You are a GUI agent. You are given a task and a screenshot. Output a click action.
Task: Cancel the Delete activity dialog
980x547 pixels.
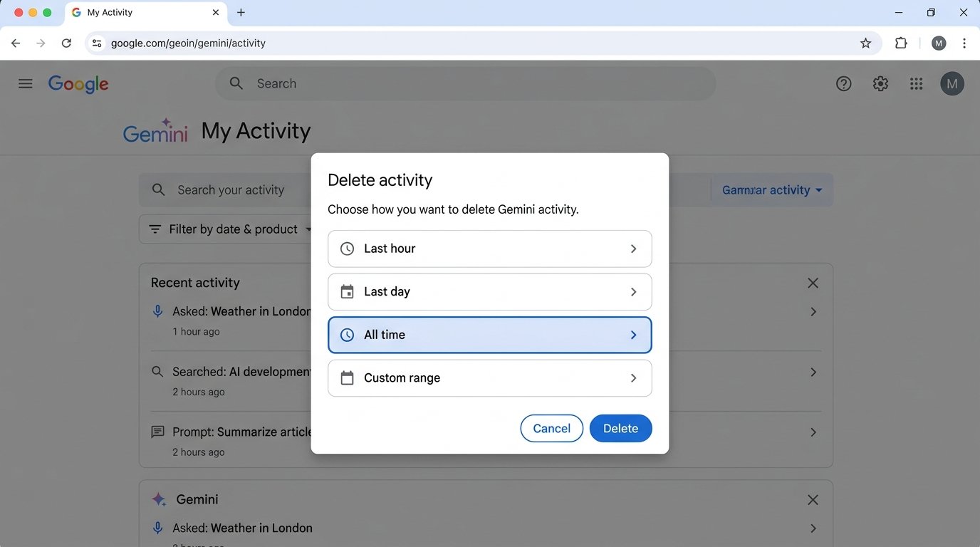(x=552, y=428)
